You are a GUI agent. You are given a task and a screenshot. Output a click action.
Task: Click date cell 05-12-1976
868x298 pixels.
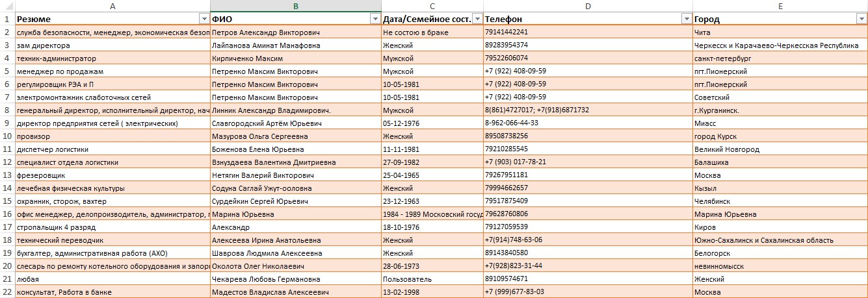pyautogui.click(x=432, y=123)
